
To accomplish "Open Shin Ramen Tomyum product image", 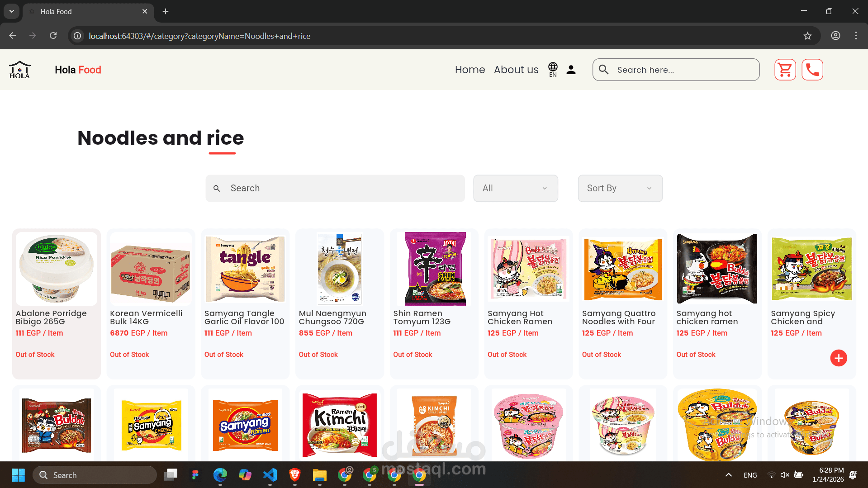I will pos(434,269).
